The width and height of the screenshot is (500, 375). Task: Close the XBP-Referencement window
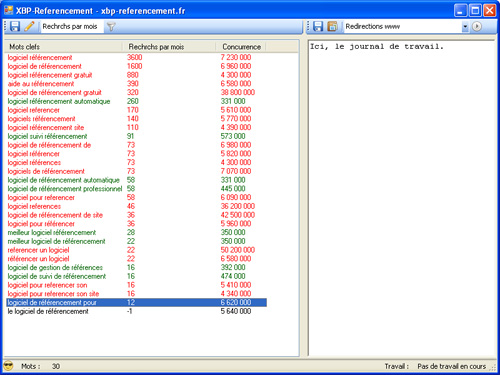pyautogui.click(x=490, y=11)
